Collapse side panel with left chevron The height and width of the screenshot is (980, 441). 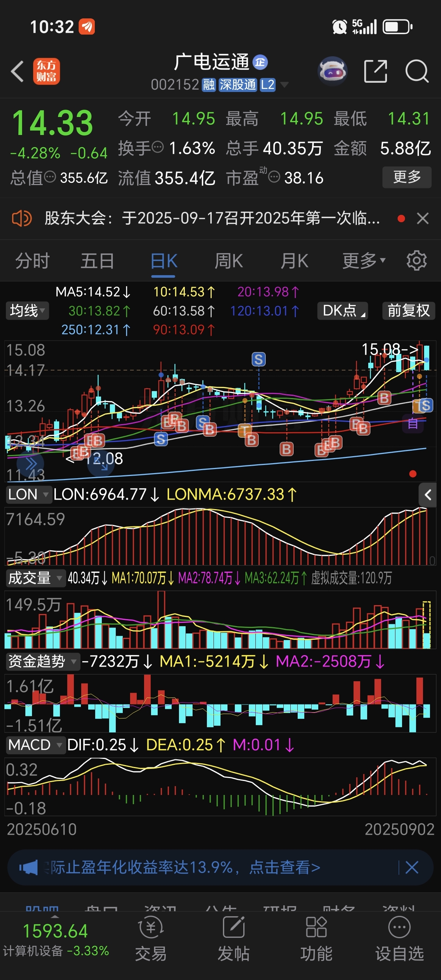428,495
